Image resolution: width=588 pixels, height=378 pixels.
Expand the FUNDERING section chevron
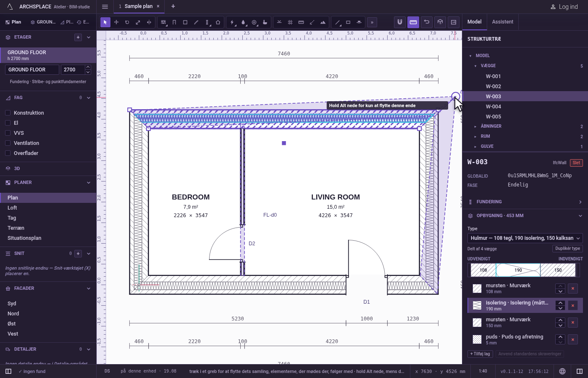(580, 202)
